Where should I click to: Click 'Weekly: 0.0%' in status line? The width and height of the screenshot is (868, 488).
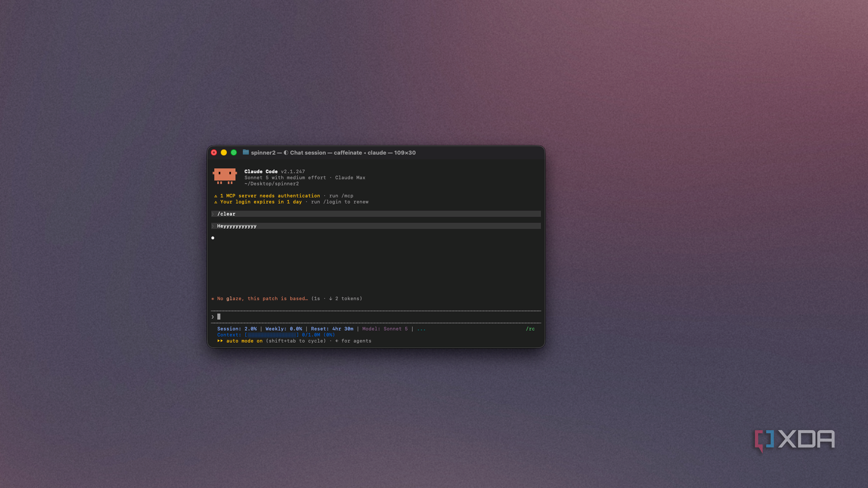tap(284, 329)
